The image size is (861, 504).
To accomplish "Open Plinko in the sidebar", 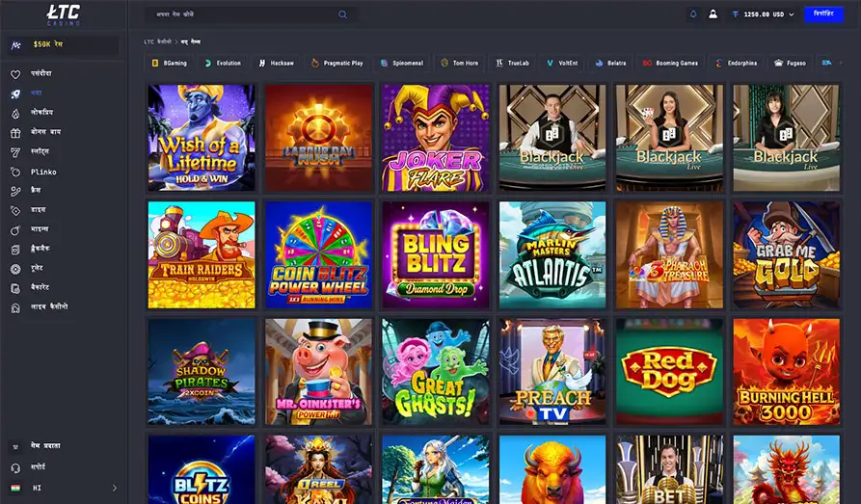I will coord(43,172).
